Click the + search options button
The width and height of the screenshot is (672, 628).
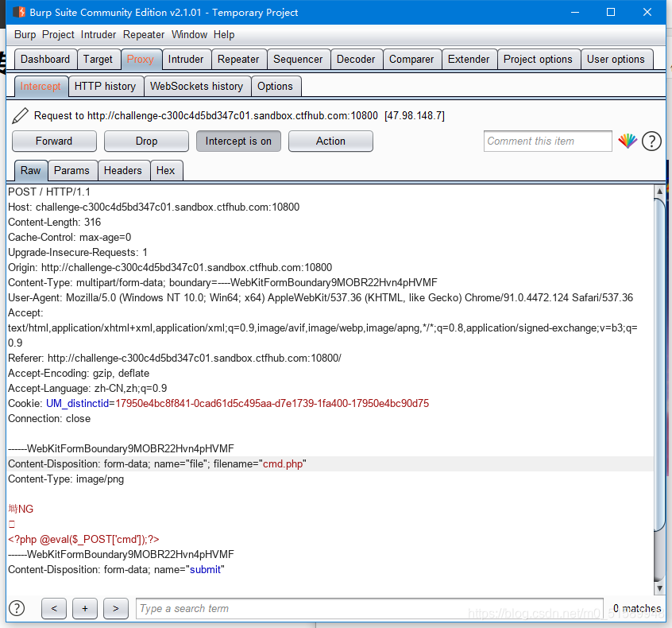coord(85,608)
